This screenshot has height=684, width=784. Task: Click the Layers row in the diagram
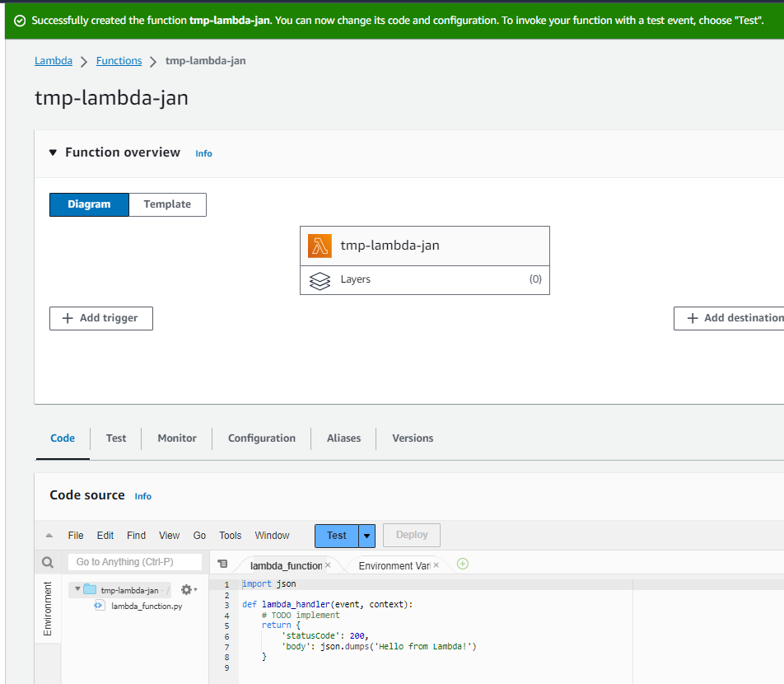coord(424,280)
